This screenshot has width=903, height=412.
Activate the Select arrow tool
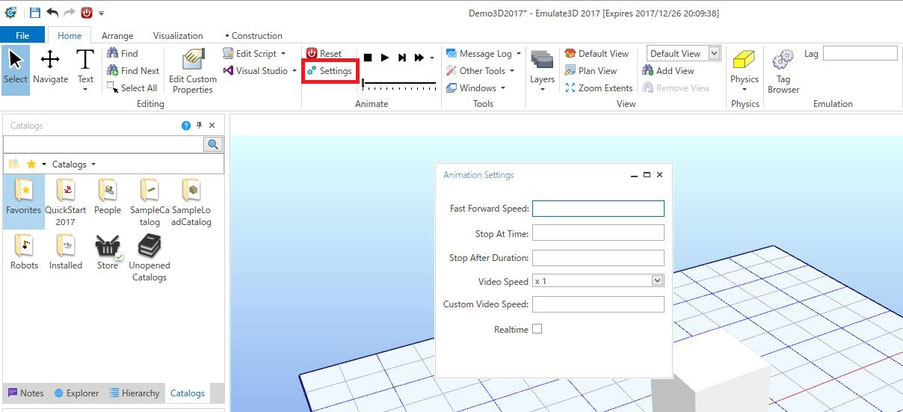[x=16, y=69]
